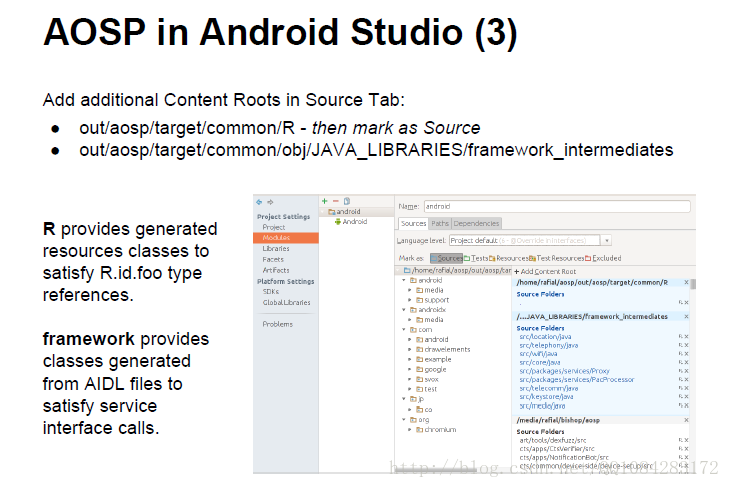730x488 pixels.
Task: Remove /media/rafial/bishop/aosp content root
Action: pos(686,420)
